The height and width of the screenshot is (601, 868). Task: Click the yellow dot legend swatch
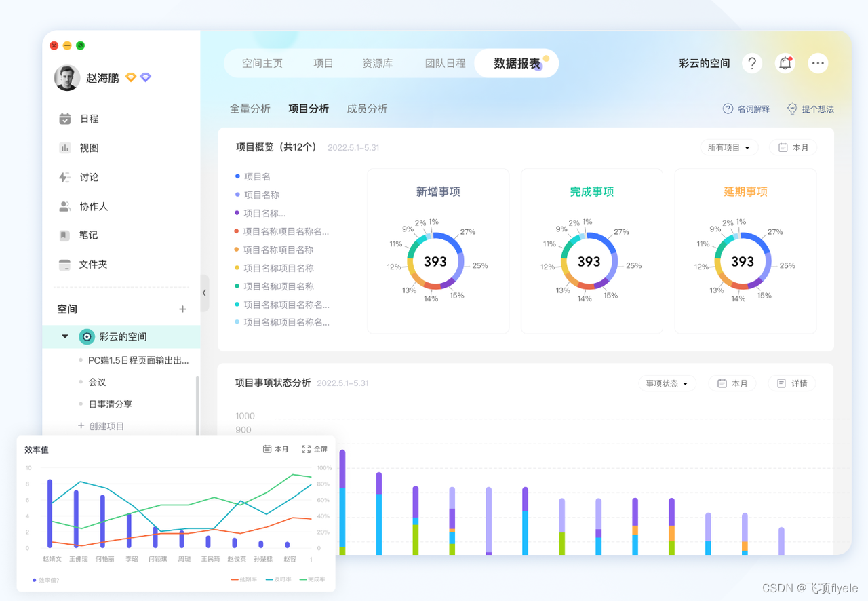237,268
